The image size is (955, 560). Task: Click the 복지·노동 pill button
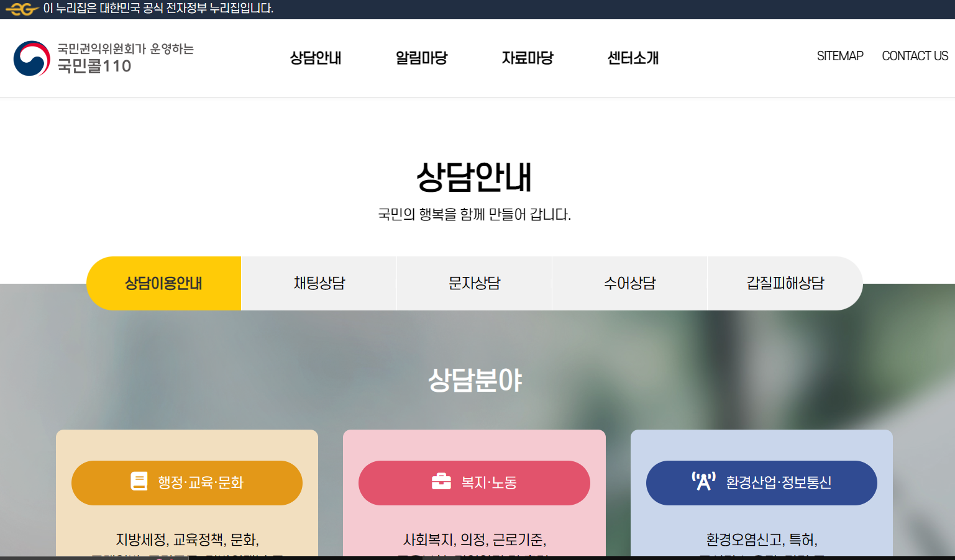pos(474,482)
